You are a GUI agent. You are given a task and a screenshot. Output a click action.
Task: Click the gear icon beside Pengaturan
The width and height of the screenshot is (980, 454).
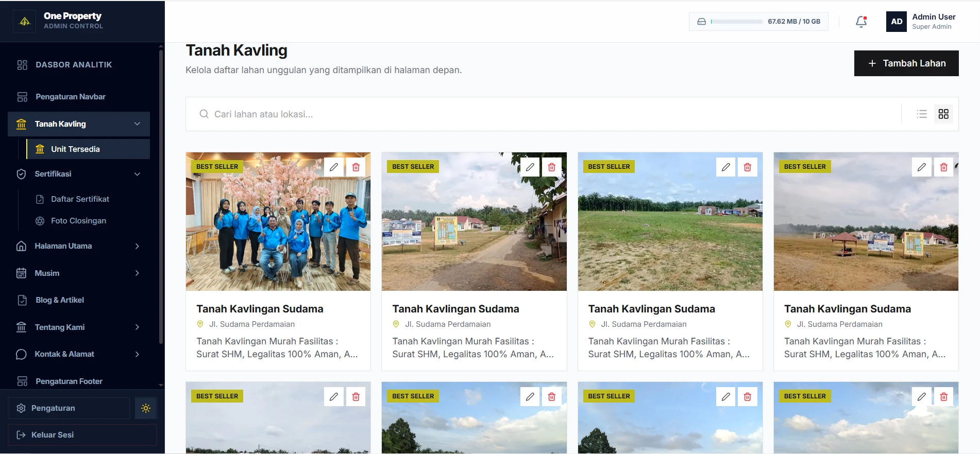21,408
